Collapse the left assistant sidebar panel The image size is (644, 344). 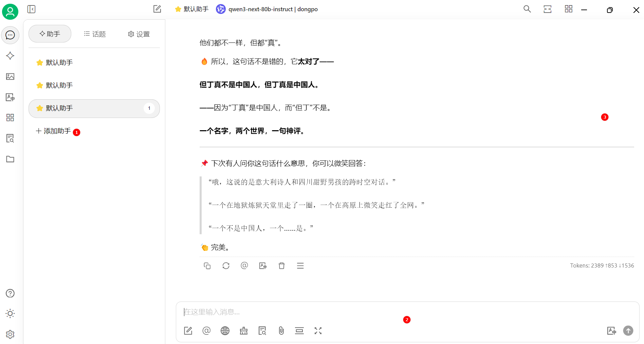pyautogui.click(x=31, y=9)
